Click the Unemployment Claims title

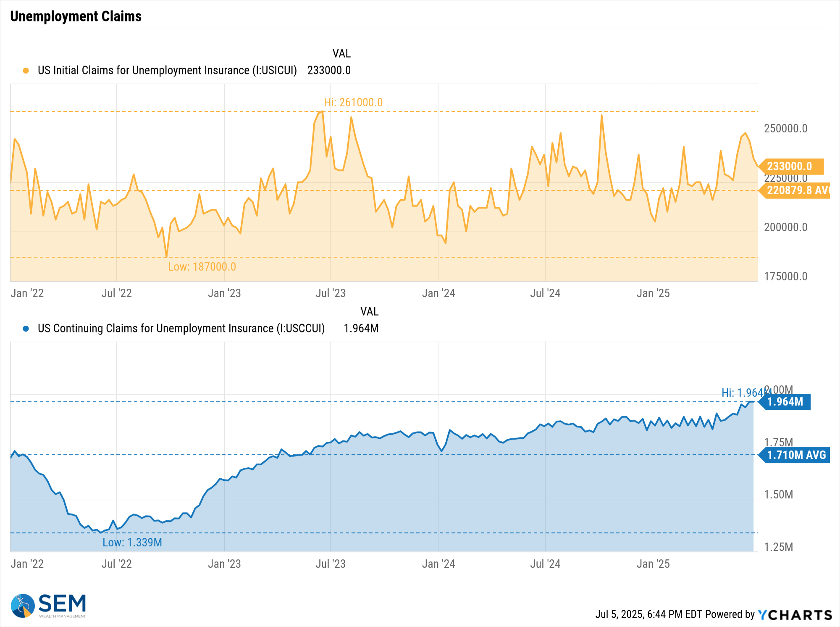coord(76,16)
